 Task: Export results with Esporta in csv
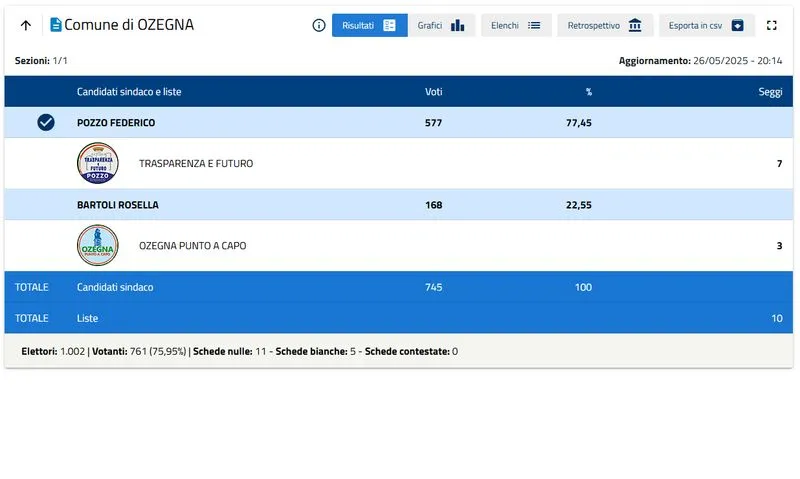pyautogui.click(x=706, y=25)
